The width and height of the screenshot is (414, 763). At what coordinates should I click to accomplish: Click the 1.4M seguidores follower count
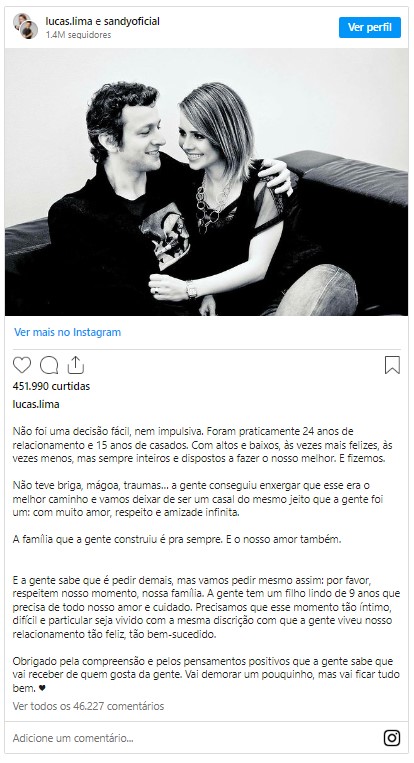(78, 35)
